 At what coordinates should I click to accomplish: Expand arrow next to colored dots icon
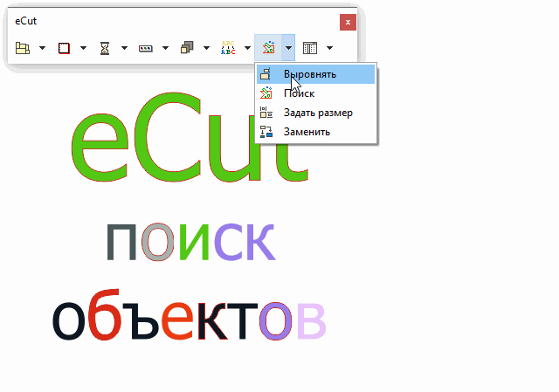tap(165, 48)
